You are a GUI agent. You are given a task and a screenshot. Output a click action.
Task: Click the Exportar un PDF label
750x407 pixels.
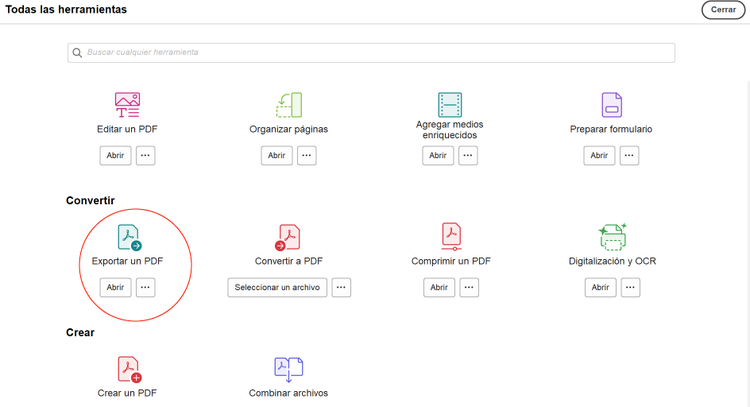pos(127,261)
